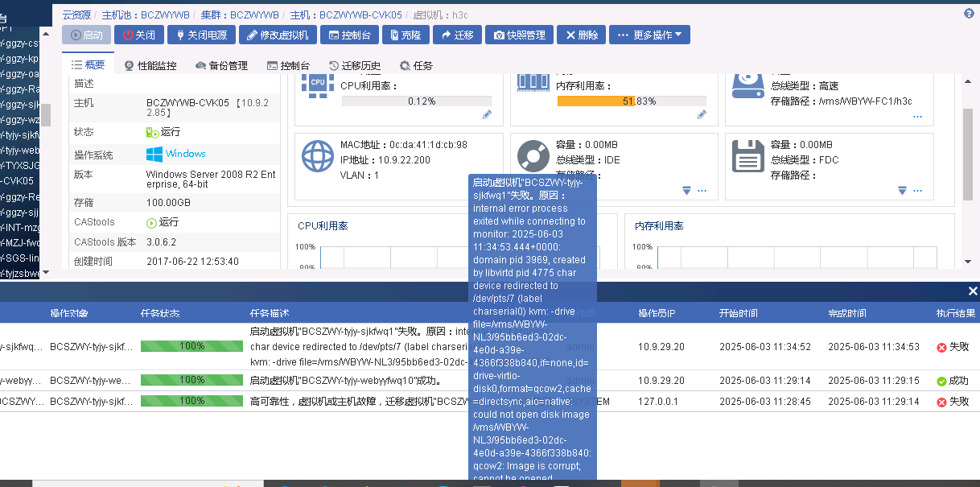
Task: Expand the 更多操作 dropdown
Action: click(649, 35)
